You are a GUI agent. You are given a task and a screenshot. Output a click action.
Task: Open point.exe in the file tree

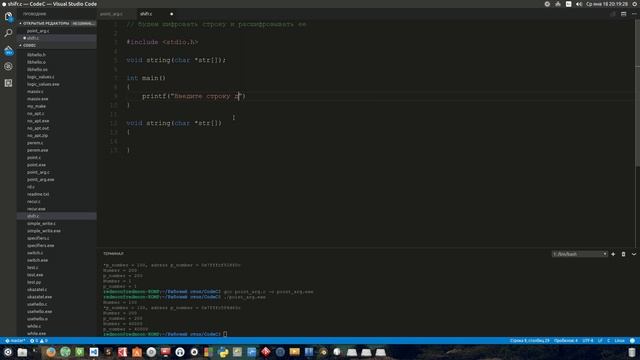pos(36,165)
